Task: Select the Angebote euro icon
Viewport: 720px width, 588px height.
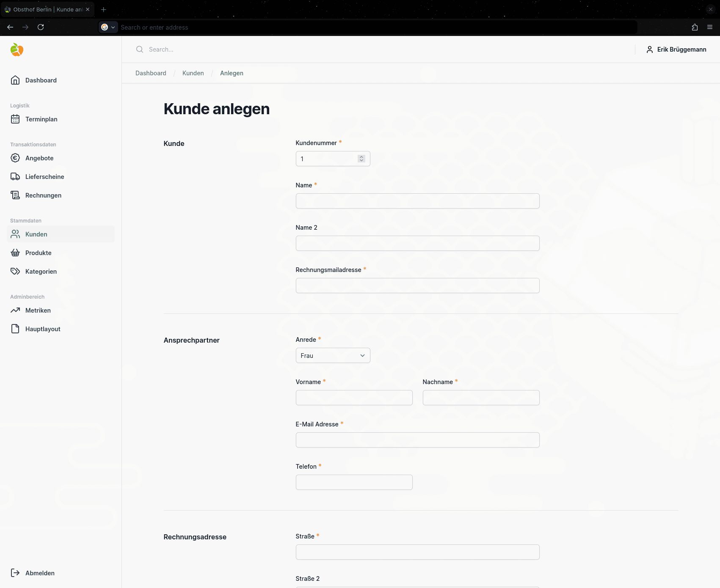Action: (16, 158)
